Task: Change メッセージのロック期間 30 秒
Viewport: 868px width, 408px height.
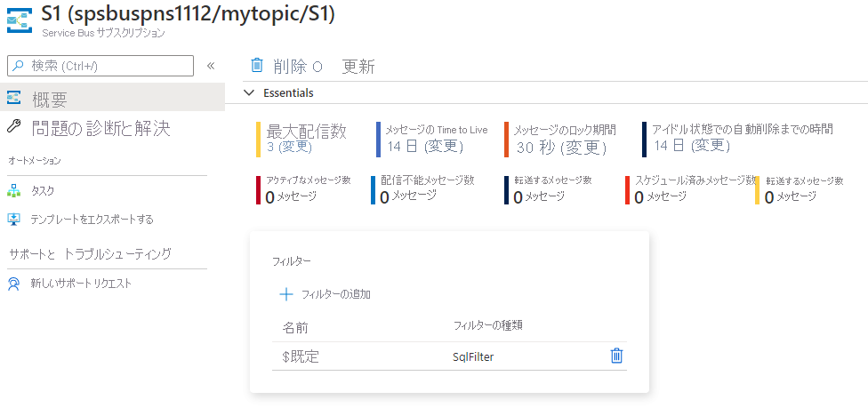Action: 561,148
